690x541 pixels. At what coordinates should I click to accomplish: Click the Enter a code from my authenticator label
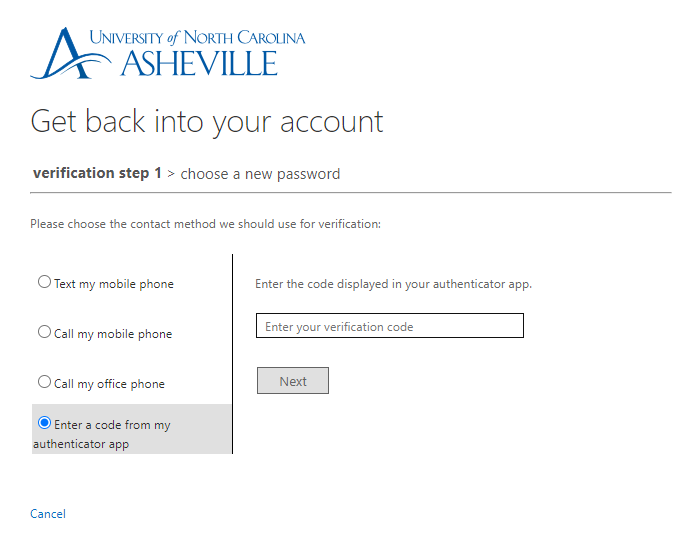112,425
